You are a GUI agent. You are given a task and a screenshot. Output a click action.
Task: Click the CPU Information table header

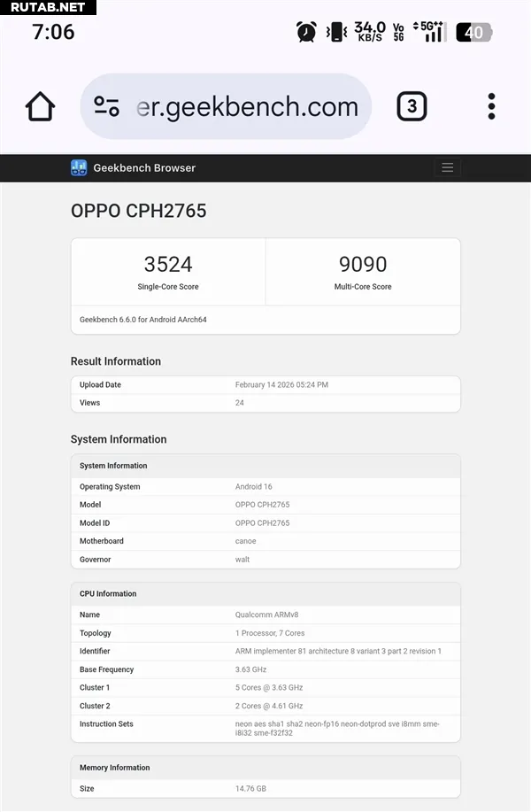[108, 593]
